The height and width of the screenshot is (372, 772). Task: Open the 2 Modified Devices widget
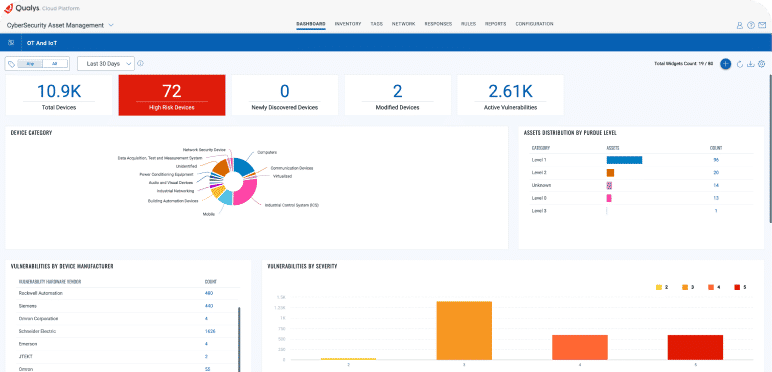pos(397,95)
